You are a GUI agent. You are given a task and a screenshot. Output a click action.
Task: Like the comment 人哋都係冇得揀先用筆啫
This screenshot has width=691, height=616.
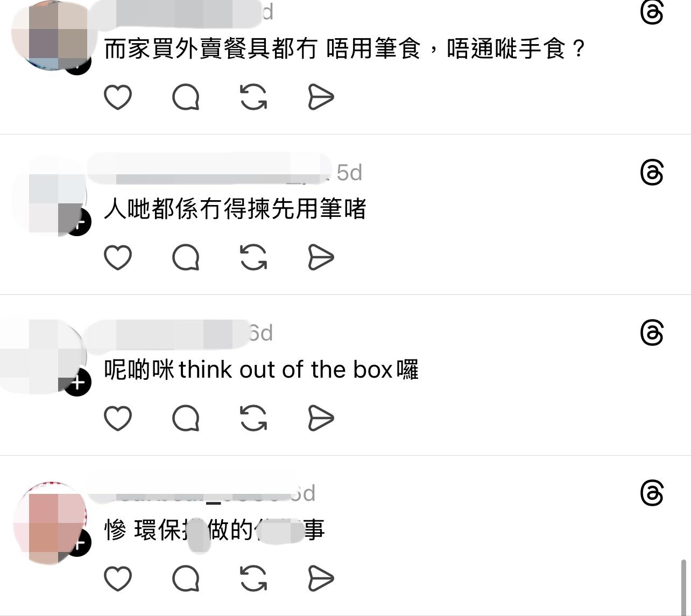point(117,257)
